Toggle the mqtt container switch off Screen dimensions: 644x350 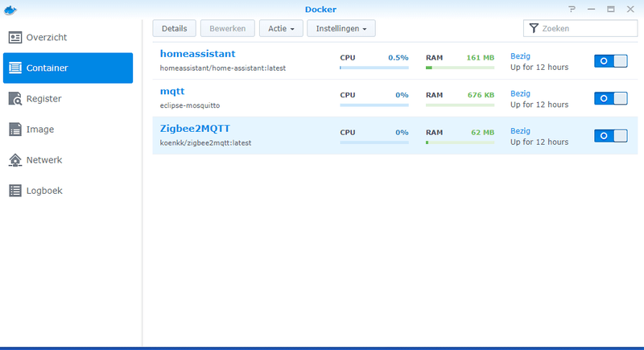[611, 98]
